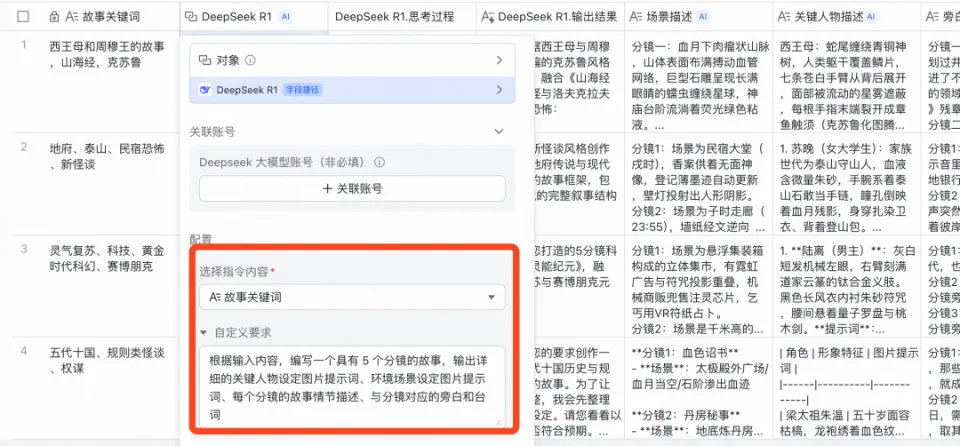Click row number 1

pyautogui.click(x=24, y=45)
